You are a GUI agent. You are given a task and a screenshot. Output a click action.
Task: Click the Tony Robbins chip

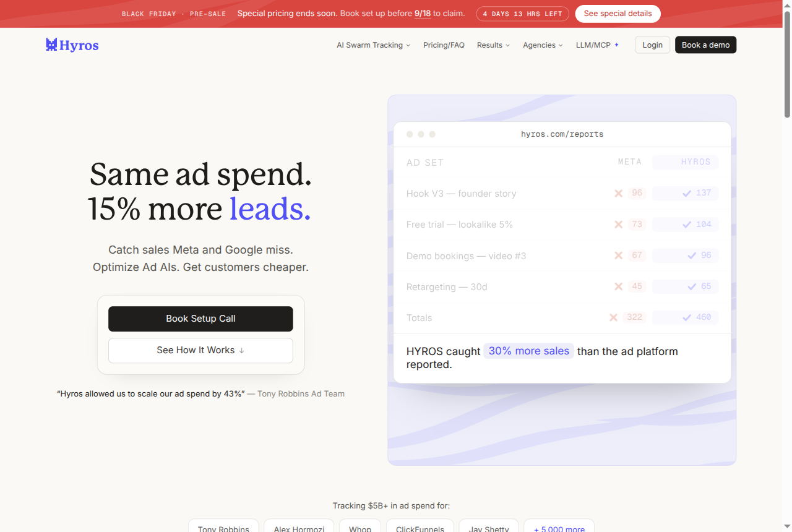[x=223, y=526]
